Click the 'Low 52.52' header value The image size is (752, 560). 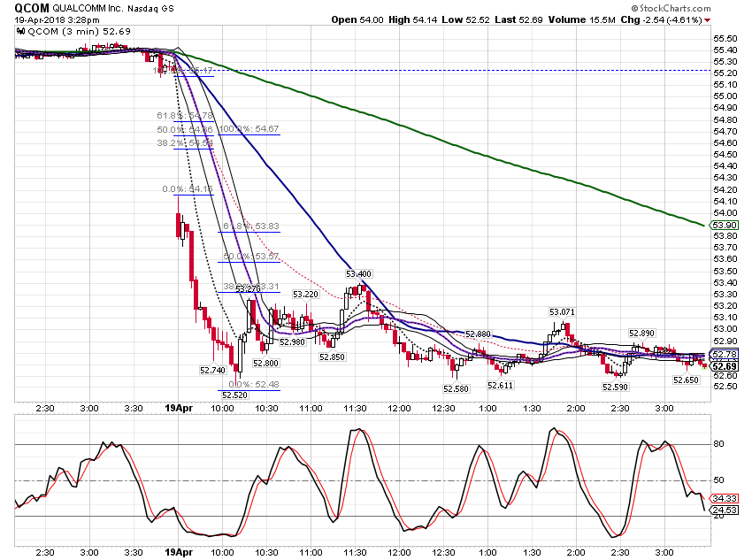click(465, 19)
